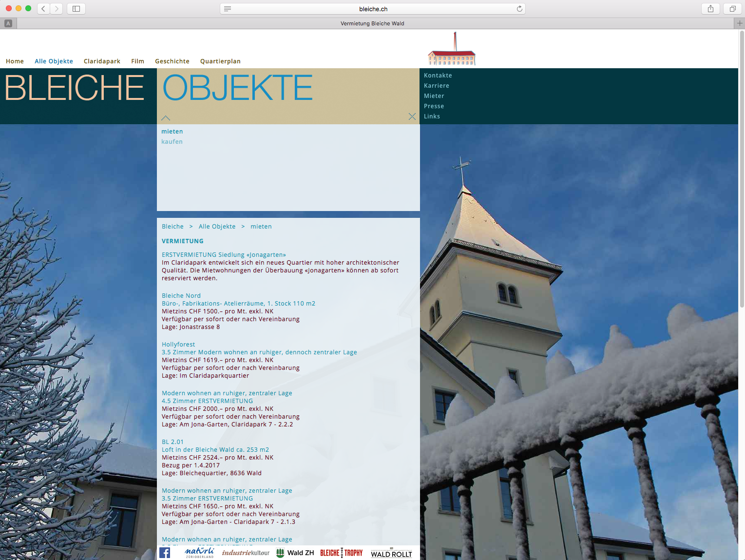Click the text 'Mietzins CHF 1619.– pro Mt. exkl. NK'

[x=217, y=360]
